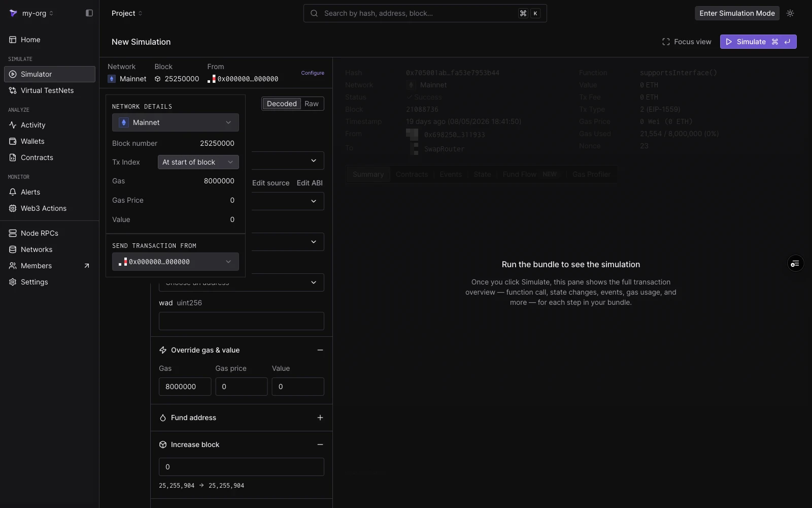Click the Increase block cube icon
Viewport: 812px width, 508px height.
163,444
